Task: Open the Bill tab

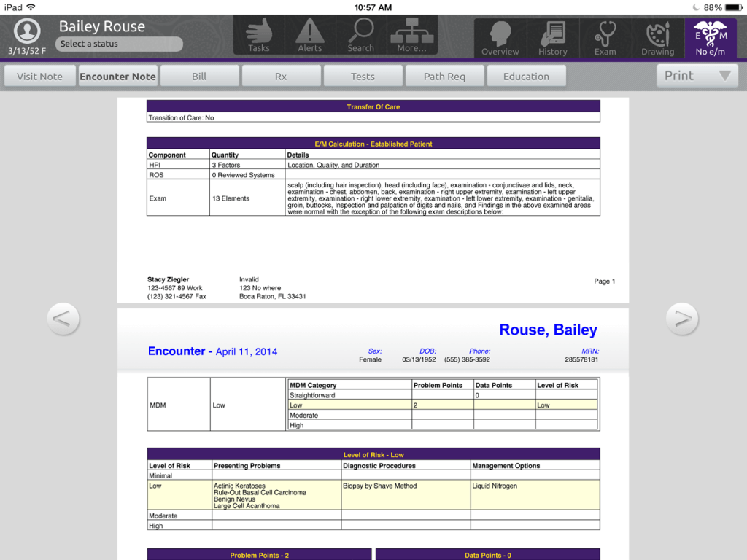Action: point(199,77)
